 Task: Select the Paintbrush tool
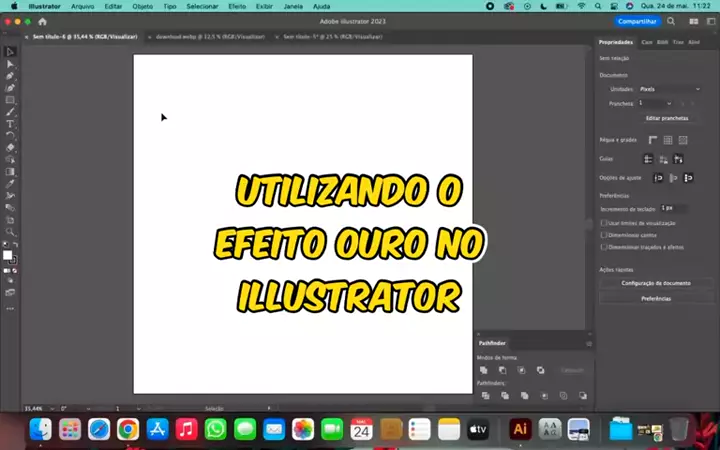(10, 112)
